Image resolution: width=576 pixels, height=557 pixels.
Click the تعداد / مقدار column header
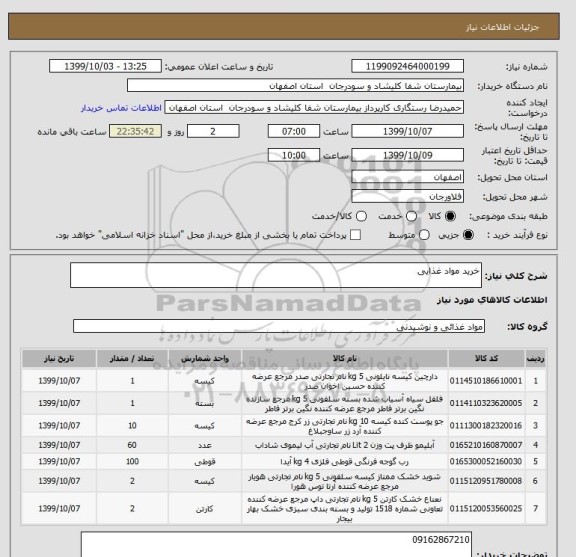click(132, 359)
